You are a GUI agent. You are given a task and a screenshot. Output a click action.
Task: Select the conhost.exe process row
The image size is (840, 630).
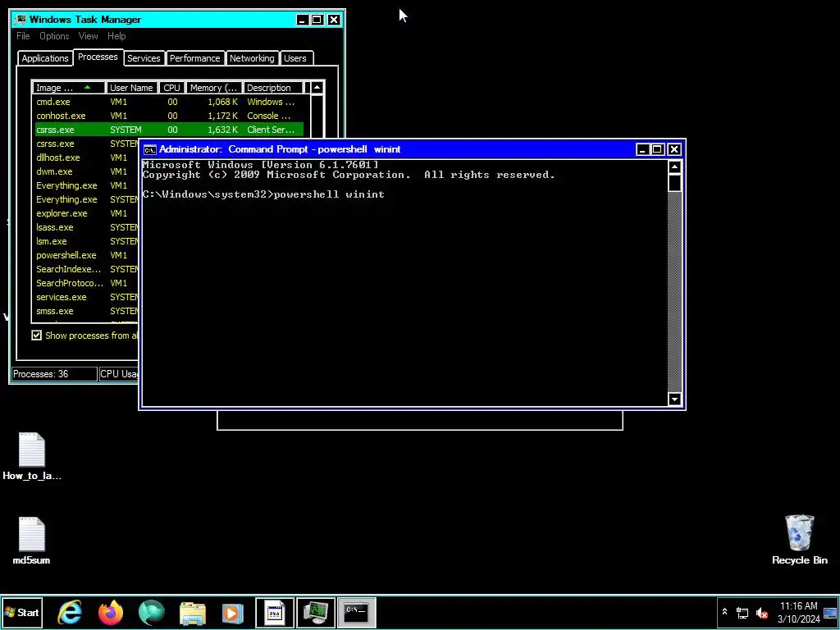click(x=169, y=116)
